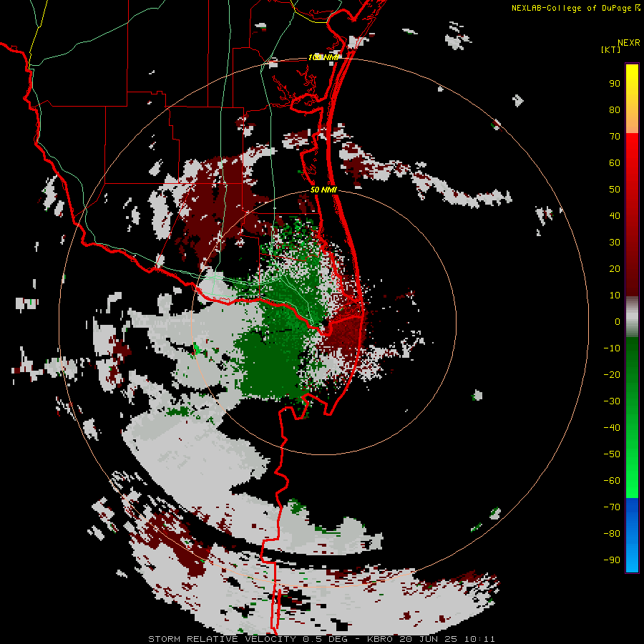Click the blue bottom segment of the color bar
The image size is (644, 644).
point(632,535)
